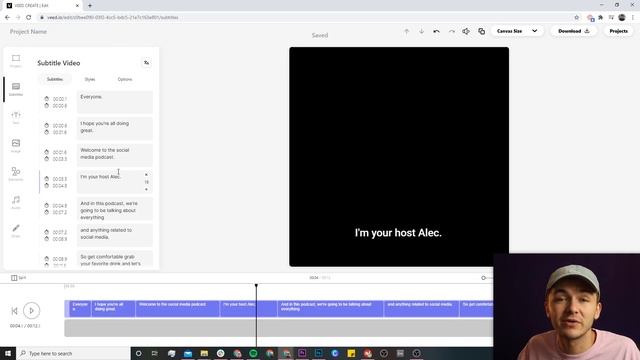Edit the 'Welcome to the social media podcast' subtitle

115,155
